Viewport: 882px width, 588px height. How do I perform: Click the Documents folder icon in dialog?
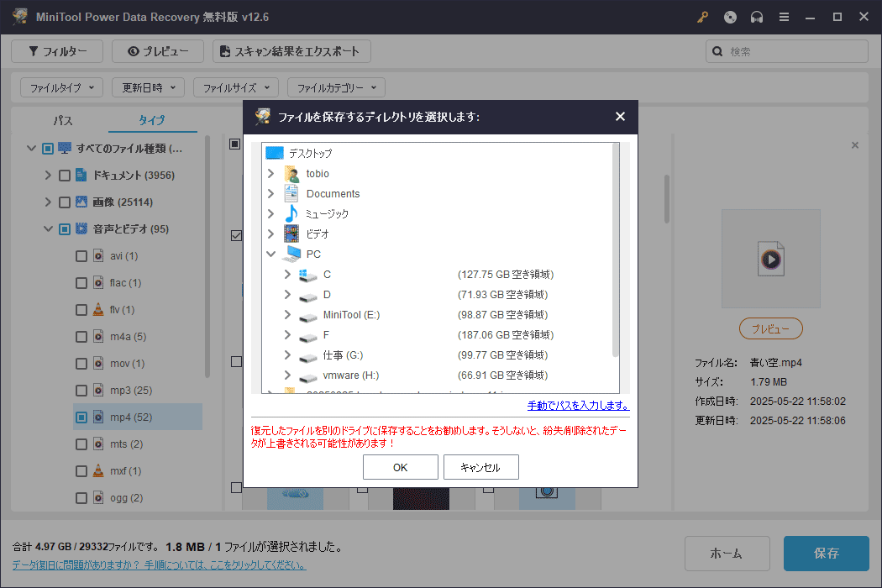[291, 193]
